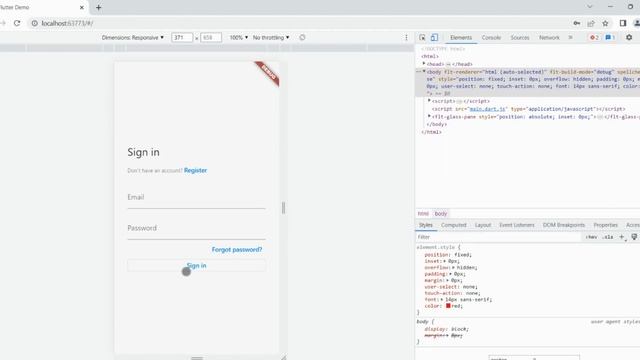Open the password key icon in address bar
This screenshot has height=360, width=640.
577,23
